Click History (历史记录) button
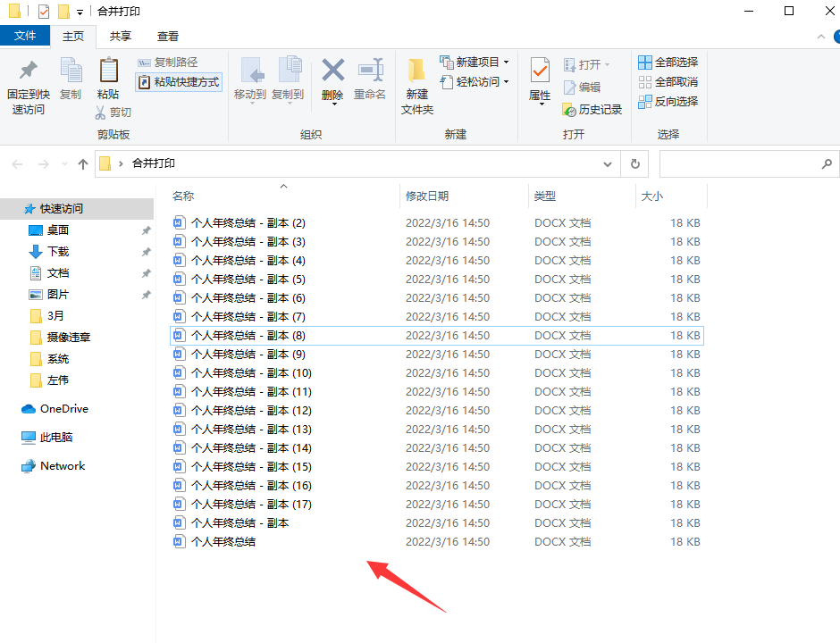Image resolution: width=840 pixels, height=643 pixels. coord(592,110)
